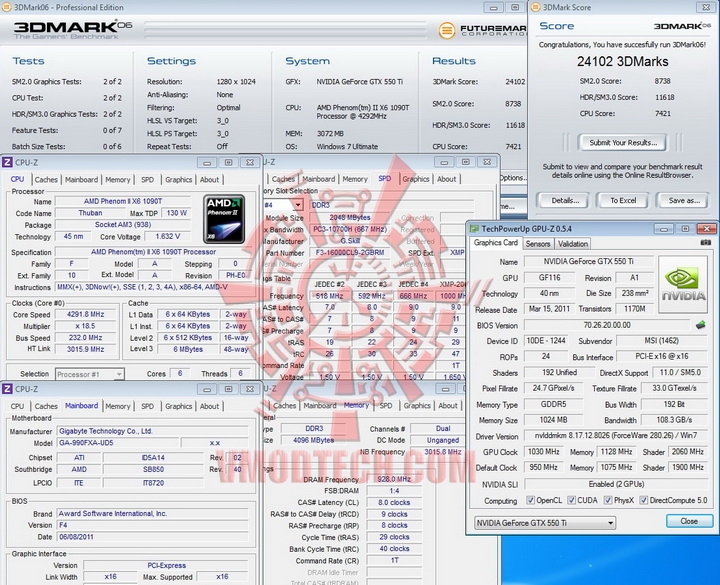Viewport: 720px width, 585px height.
Task: Click the BIOS Version 70.26.20.00.00 field
Action: [607, 325]
